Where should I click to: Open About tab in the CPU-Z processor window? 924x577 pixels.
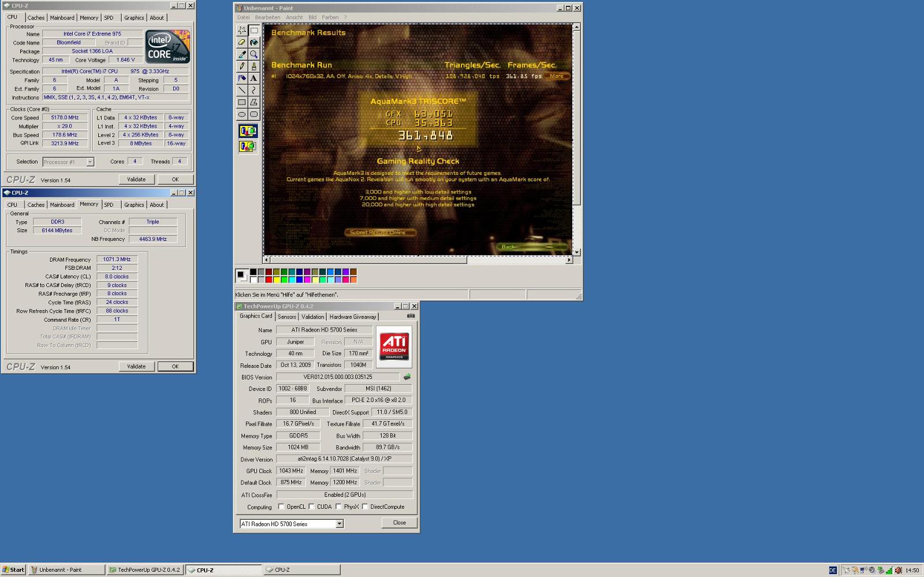157,18
